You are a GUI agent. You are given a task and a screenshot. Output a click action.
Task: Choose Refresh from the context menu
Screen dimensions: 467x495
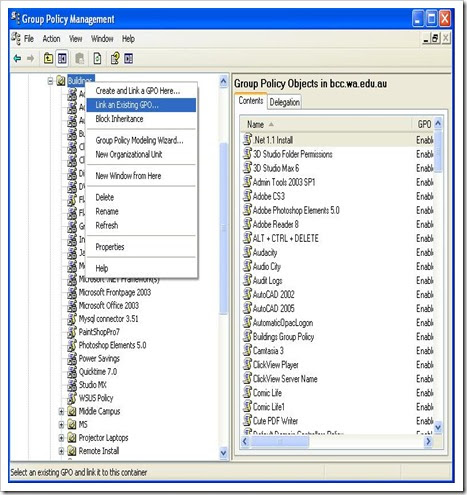coord(141,225)
